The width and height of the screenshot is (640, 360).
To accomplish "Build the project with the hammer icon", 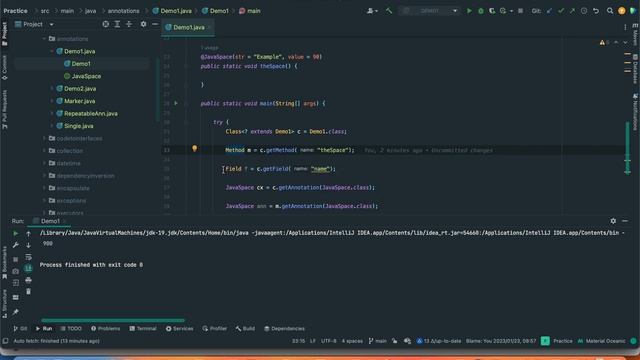I will coord(389,11).
